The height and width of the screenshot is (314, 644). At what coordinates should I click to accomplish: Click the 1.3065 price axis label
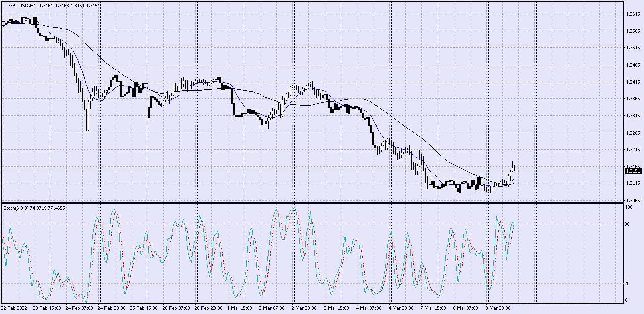click(633, 201)
